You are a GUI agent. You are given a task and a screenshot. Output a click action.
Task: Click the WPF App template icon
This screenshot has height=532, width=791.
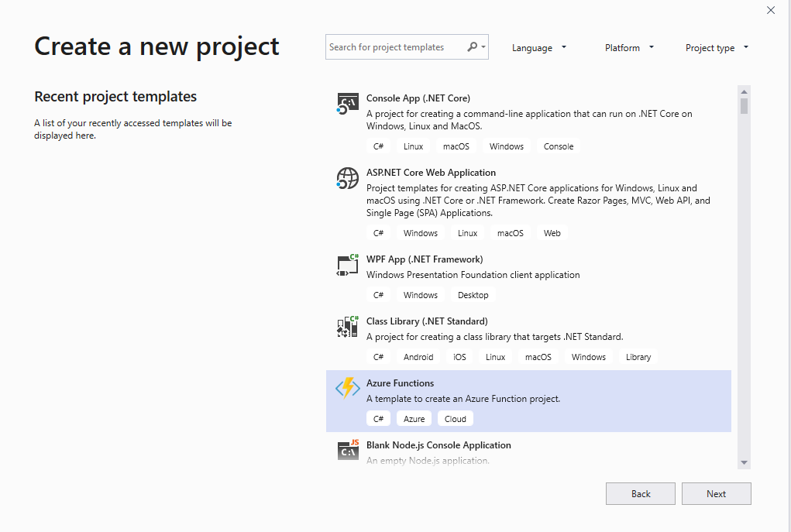347,265
